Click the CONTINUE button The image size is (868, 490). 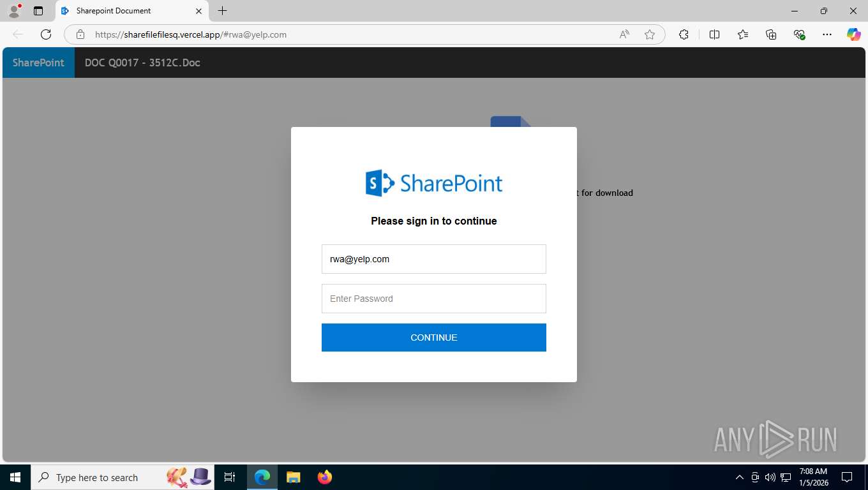coord(434,338)
